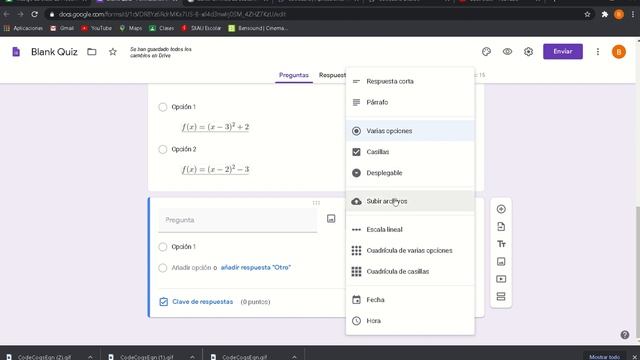Choose Párrafo question type
Image resolution: width=640 pixels, height=360 pixels.
point(410,102)
